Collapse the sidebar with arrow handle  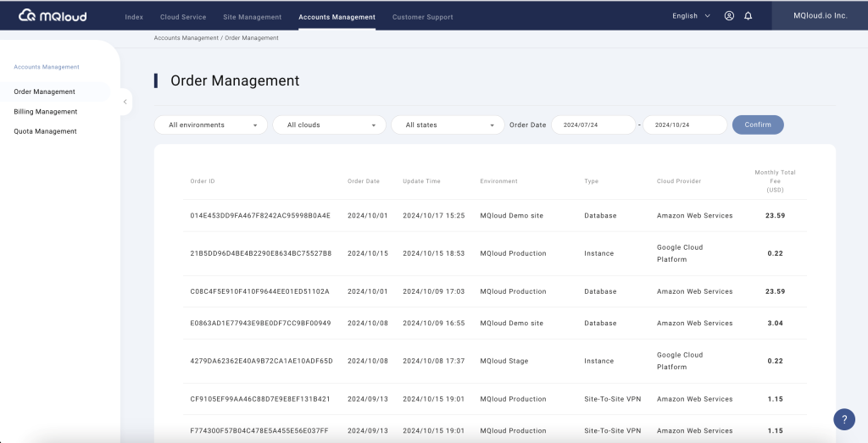coord(125,102)
